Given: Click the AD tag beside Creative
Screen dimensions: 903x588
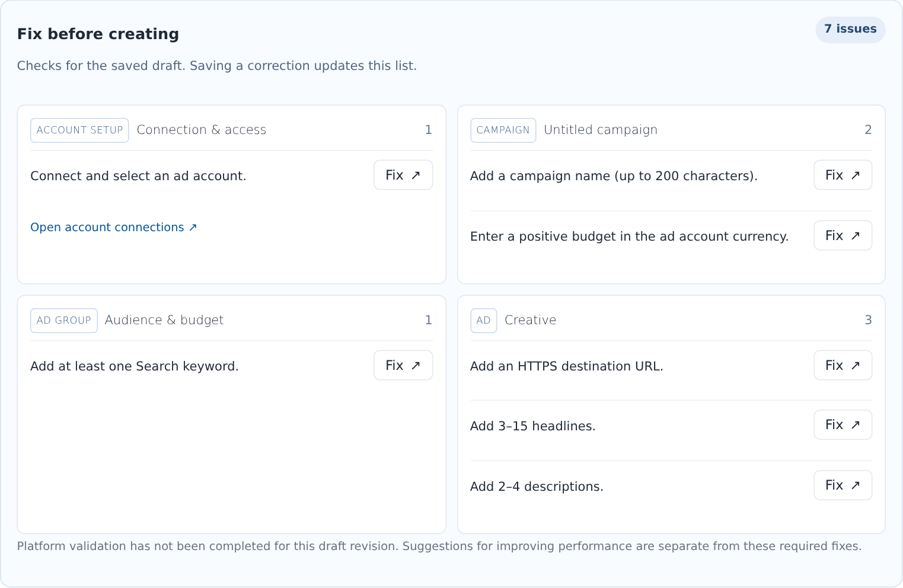Looking at the screenshot, I should click(483, 321).
